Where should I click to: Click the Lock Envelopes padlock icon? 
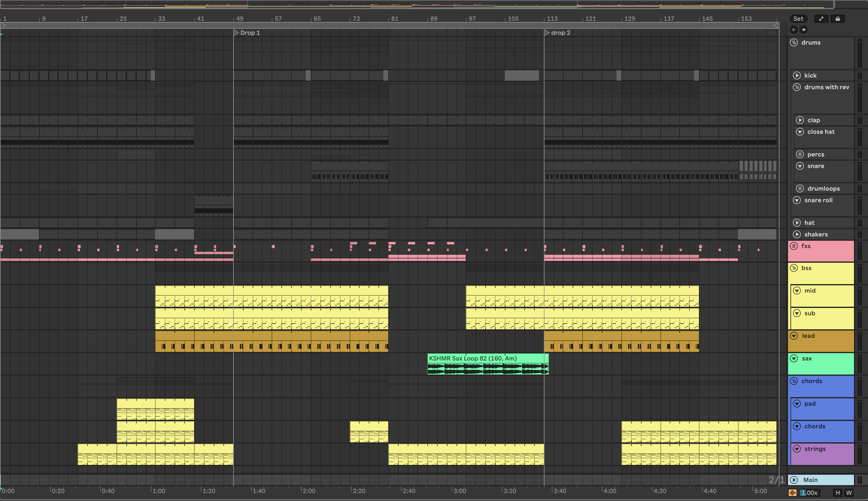[837, 19]
